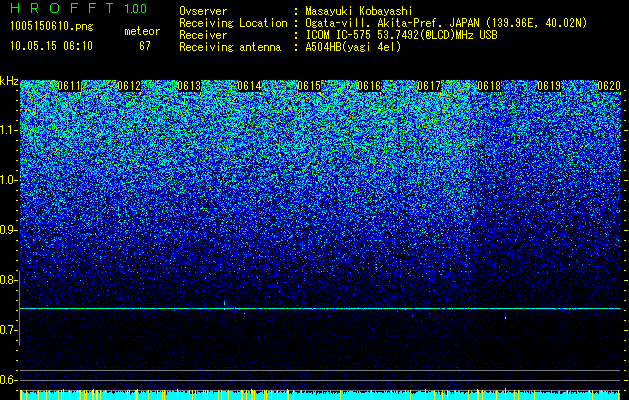Select the A504HB(yagi 4el) antenna value
Viewport: 629px width, 400px height.
click(x=353, y=47)
